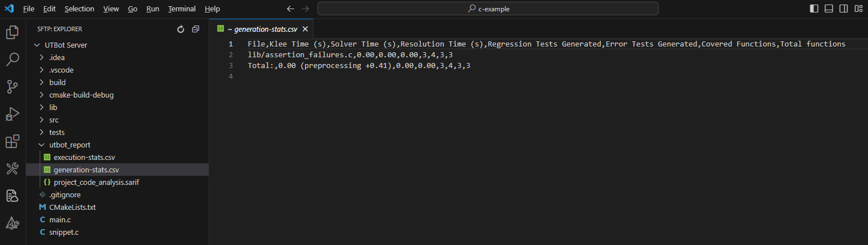Image resolution: width=868 pixels, height=245 pixels.
Task: Open the UTBot wrench-and-screwdriver view
Action: point(12,168)
